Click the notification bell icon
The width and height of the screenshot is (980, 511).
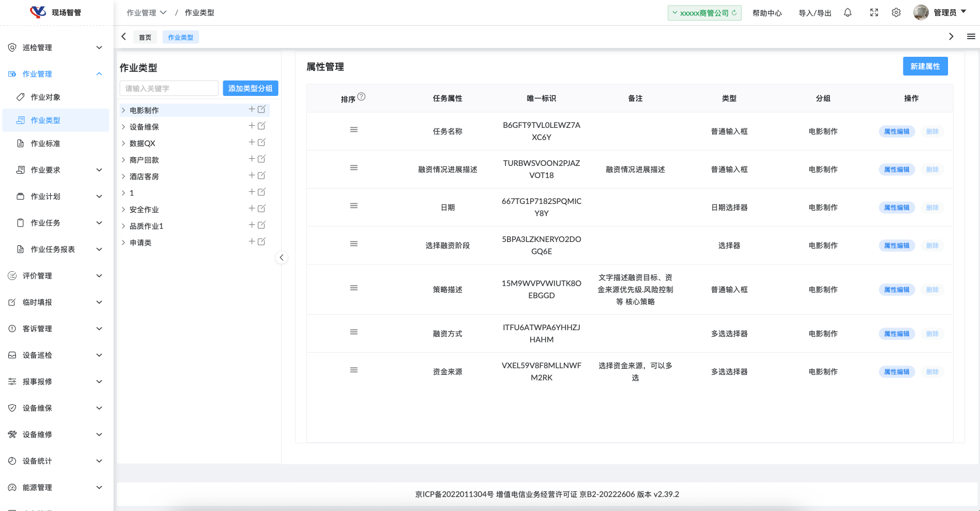click(x=848, y=13)
